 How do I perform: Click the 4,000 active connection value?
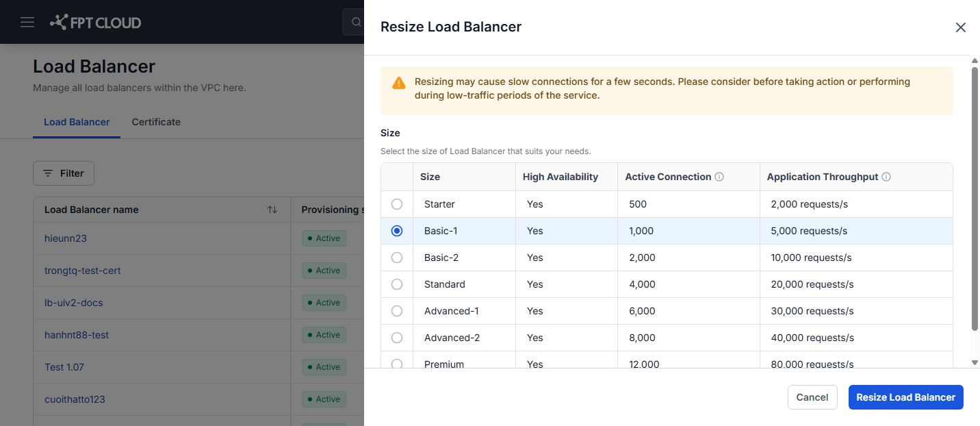click(642, 284)
